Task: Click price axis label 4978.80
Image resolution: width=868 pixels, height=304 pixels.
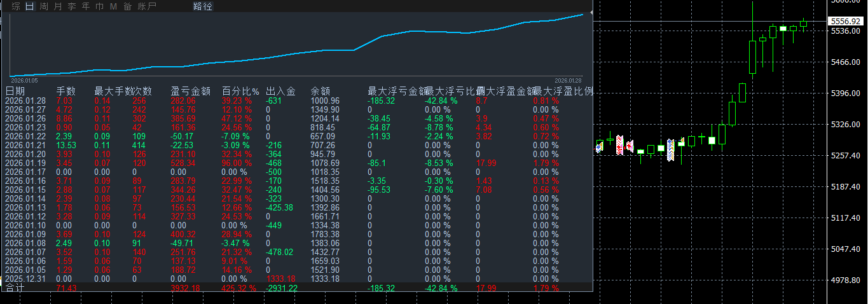Action: pyautogui.click(x=844, y=280)
